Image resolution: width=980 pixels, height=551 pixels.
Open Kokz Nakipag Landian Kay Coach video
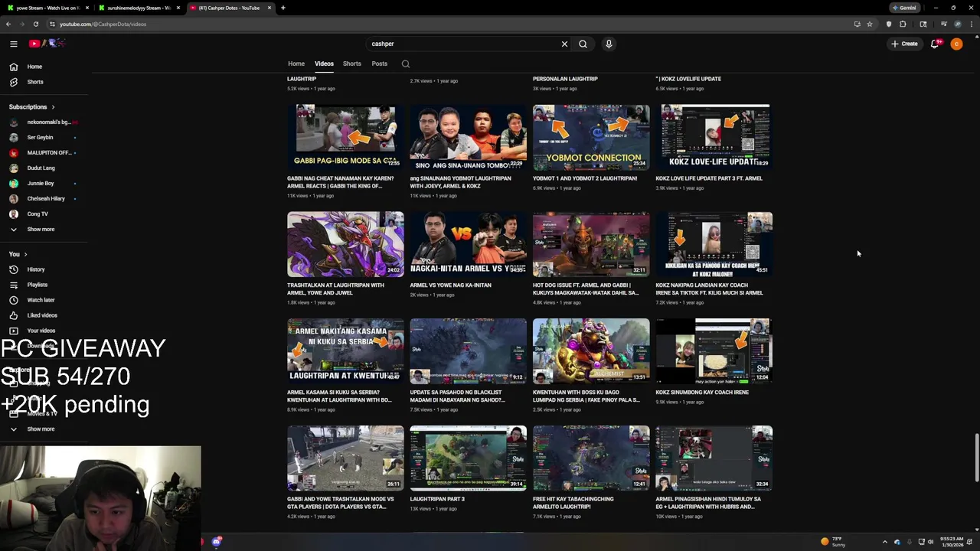click(709, 289)
